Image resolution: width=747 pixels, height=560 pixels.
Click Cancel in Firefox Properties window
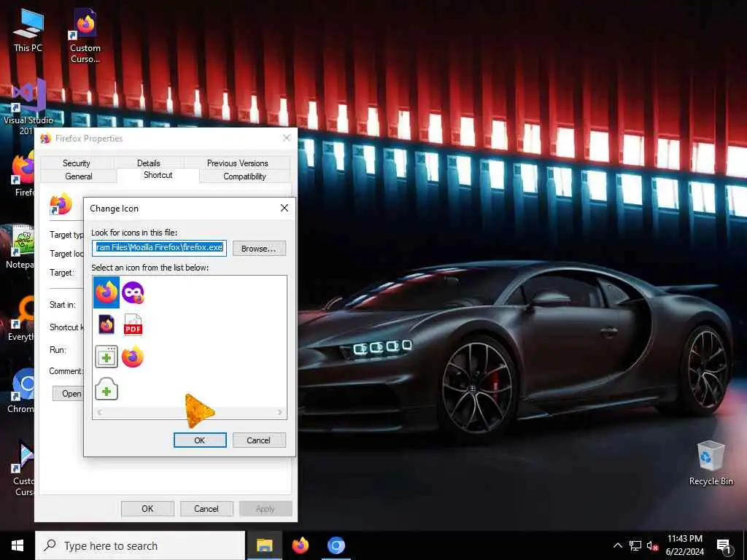click(206, 508)
